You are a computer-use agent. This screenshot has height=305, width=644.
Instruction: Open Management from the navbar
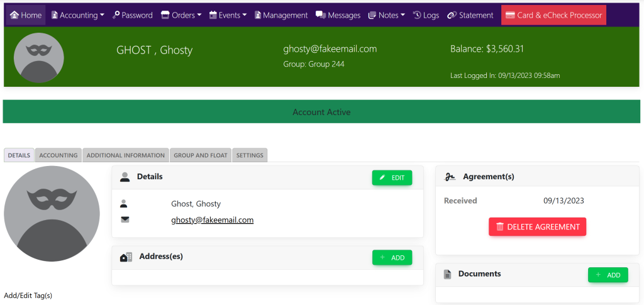[280, 15]
